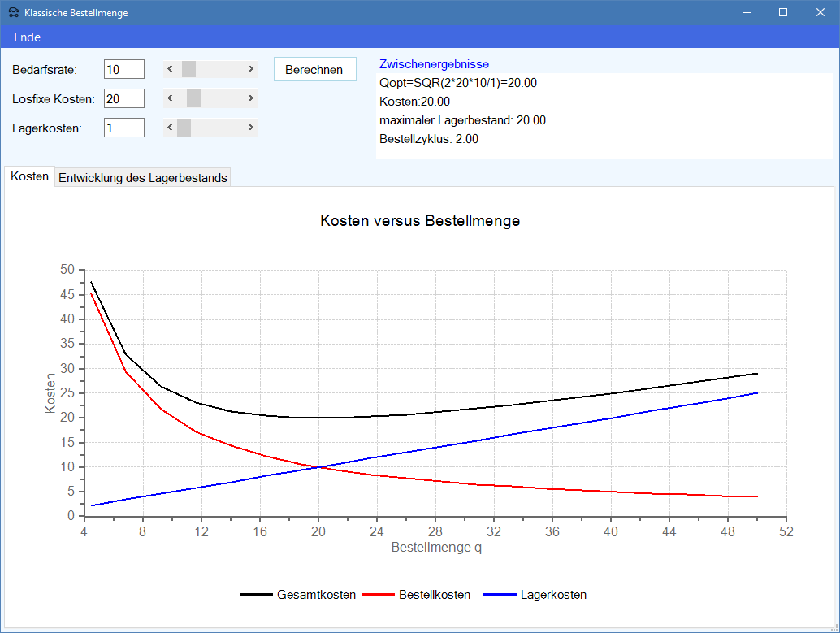Viewport: 840px width, 633px height.
Task: Click the Lagerkosten slider thumb
Action: [184, 128]
